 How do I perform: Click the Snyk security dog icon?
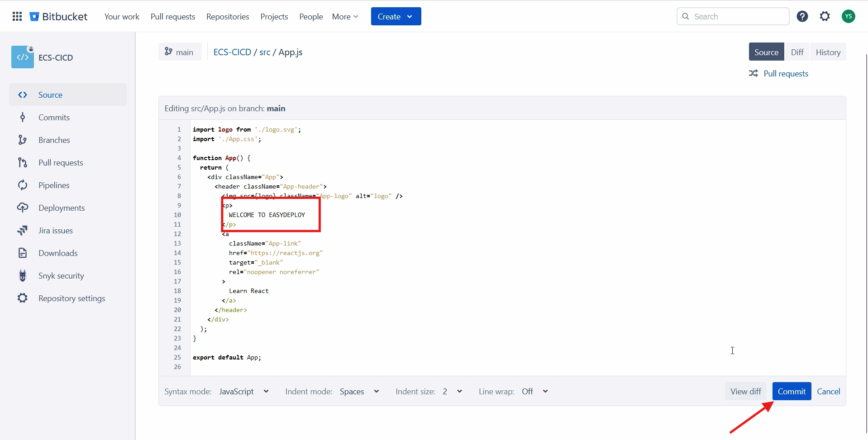coord(23,275)
